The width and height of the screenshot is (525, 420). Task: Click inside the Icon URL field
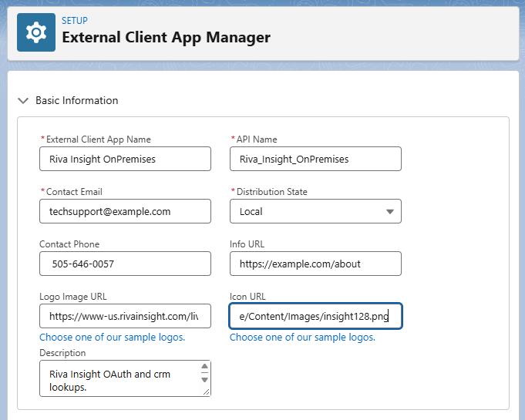pos(315,316)
